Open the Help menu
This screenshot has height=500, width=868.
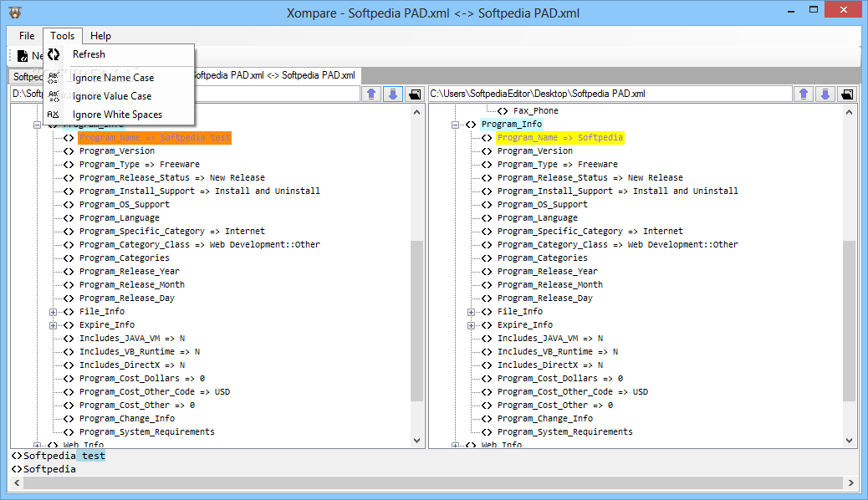tap(100, 36)
